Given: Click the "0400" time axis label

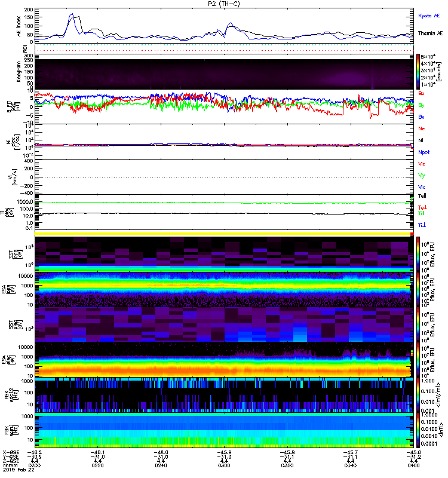Looking at the screenshot, I should (x=413, y=465).
